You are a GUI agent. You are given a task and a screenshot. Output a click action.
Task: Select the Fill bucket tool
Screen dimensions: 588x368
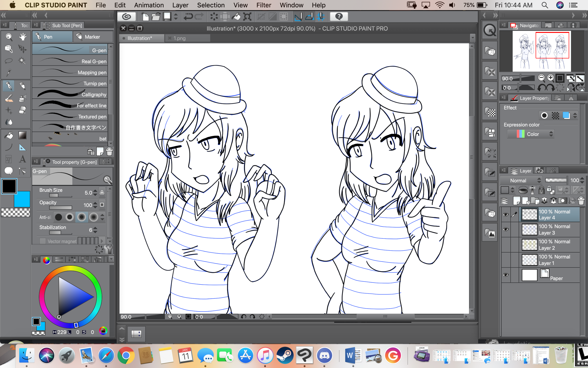9,135
